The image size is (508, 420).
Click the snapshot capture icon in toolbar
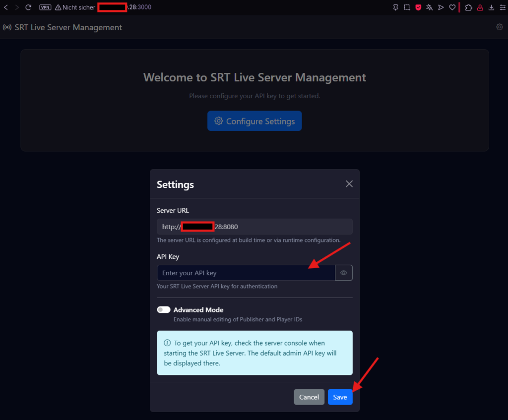[x=407, y=7]
